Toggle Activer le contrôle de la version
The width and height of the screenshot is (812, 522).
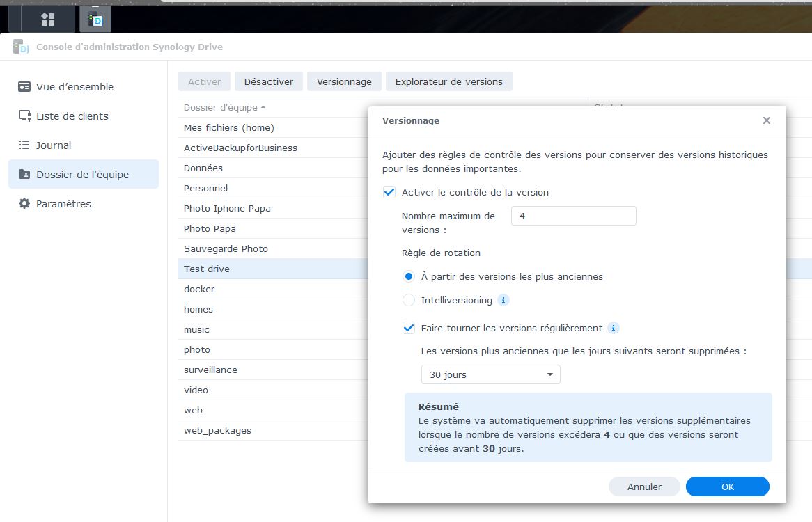pyautogui.click(x=389, y=193)
